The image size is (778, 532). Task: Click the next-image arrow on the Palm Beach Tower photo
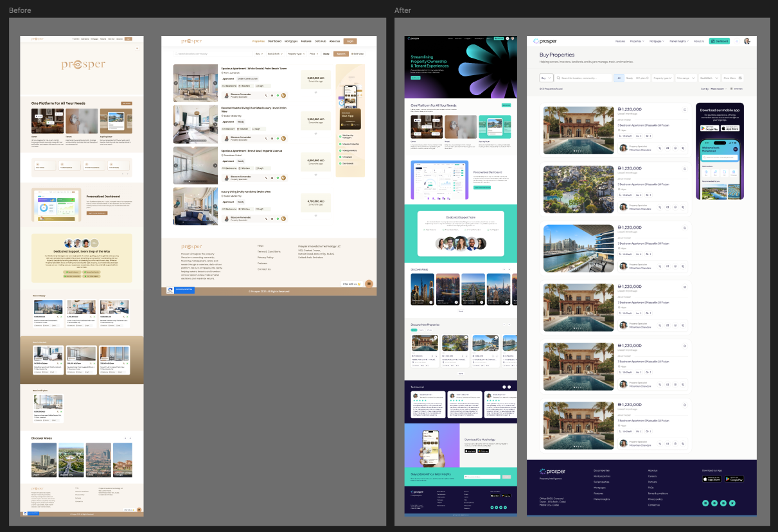(215, 83)
